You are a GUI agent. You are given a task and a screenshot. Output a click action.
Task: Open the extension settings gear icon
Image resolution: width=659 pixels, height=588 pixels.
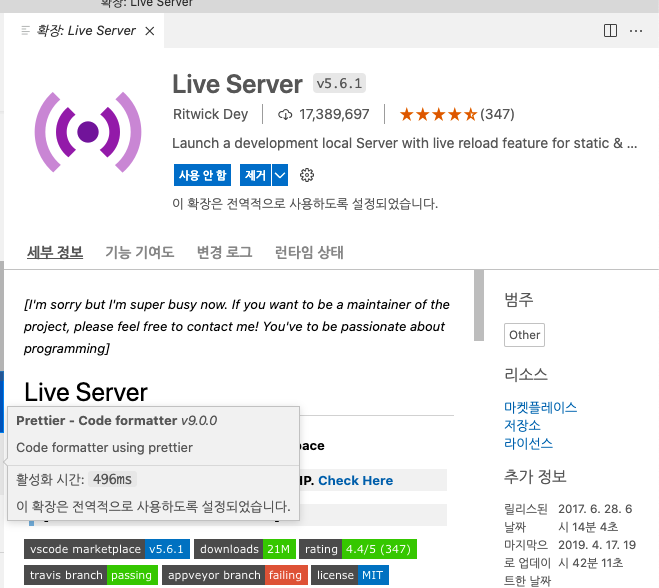pos(307,175)
